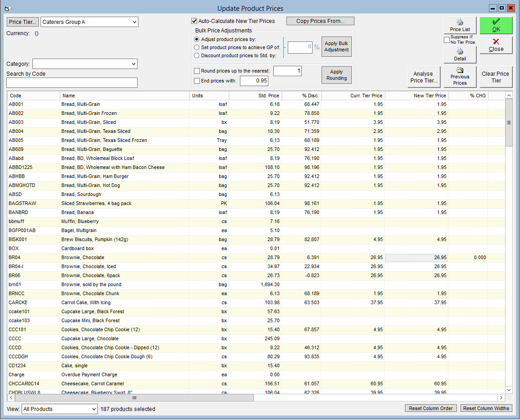
Task: Click the scroll right arrow of grid
Action: (501, 398)
